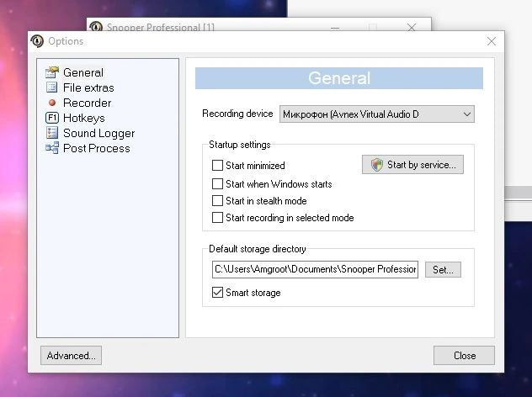Click the Close button at bottom

[464, 355]
